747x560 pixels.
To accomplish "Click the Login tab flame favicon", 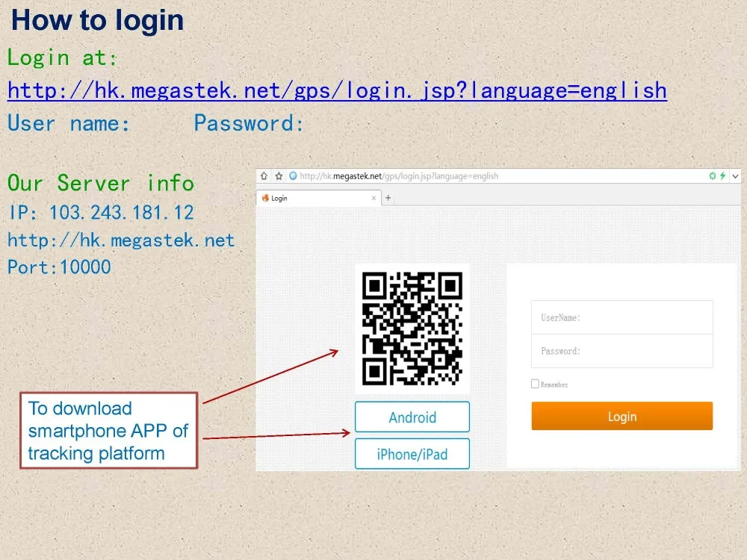I will coord(265,198).
